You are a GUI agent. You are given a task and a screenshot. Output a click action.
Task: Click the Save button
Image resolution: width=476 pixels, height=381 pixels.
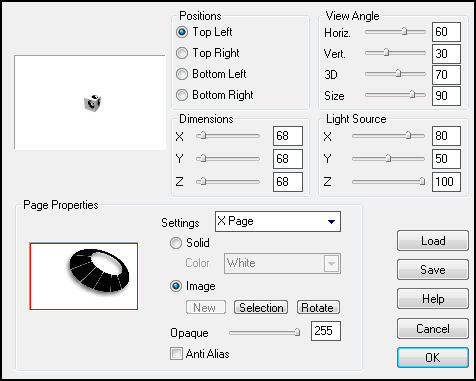click(433, 270)
